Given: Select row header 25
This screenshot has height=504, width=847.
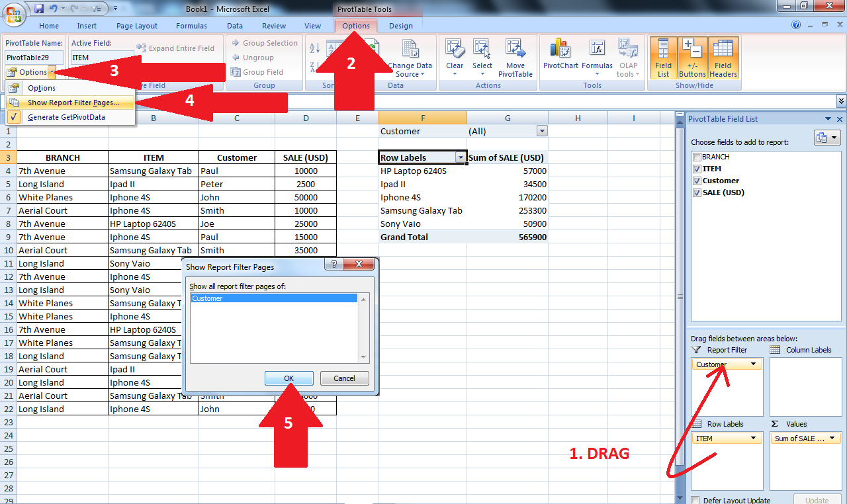Looking at the screenshot, I should (9, 448).
